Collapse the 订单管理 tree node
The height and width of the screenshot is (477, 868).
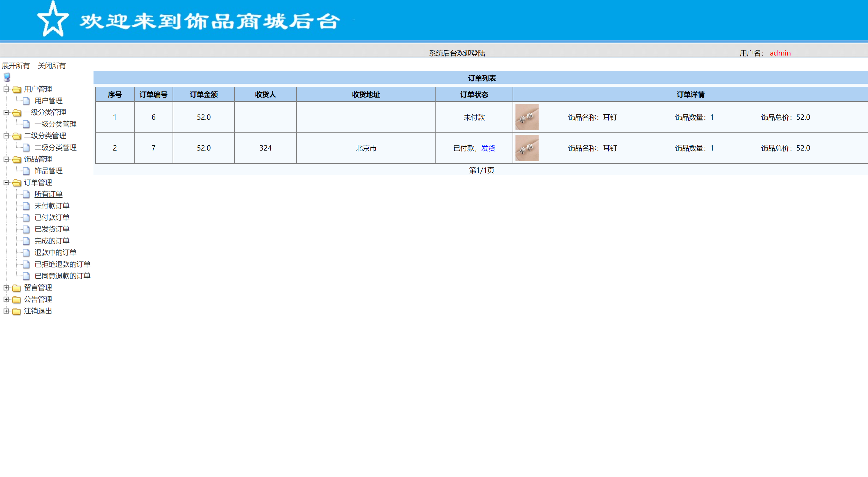[5, 182]
